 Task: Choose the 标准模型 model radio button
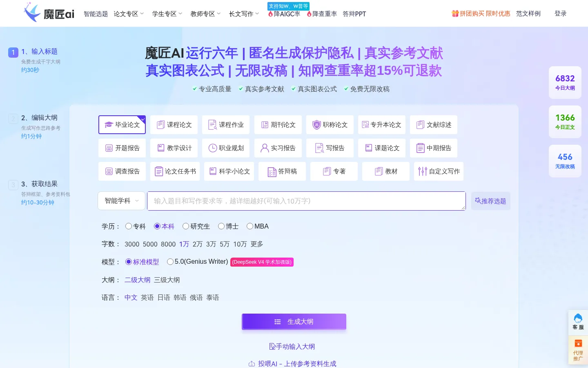[129, 262]
